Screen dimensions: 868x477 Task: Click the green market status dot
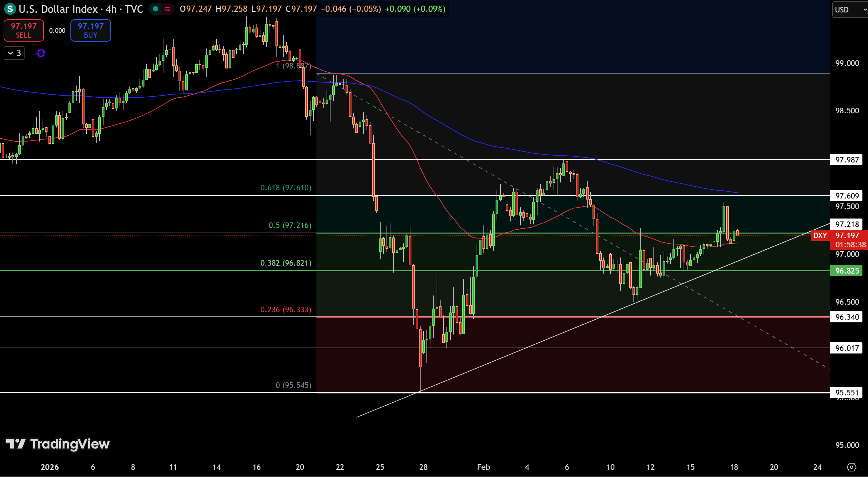pos(156,9)
